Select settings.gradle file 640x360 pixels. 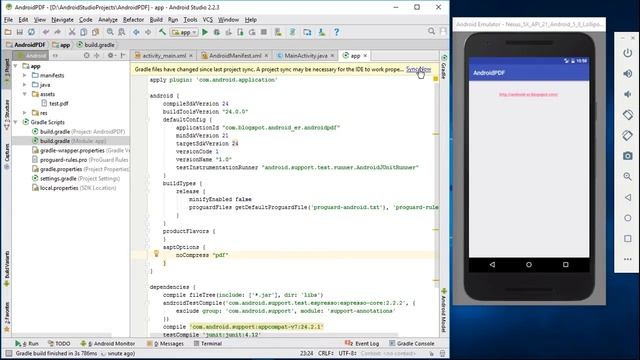pos(76,179)
